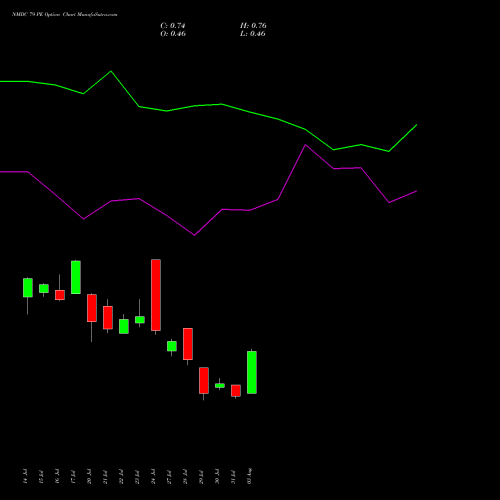The height and width of the screenshot is (500, 500).
Task: Click the small green candle for 23 Jul
Action: click(x=140, y=320)
